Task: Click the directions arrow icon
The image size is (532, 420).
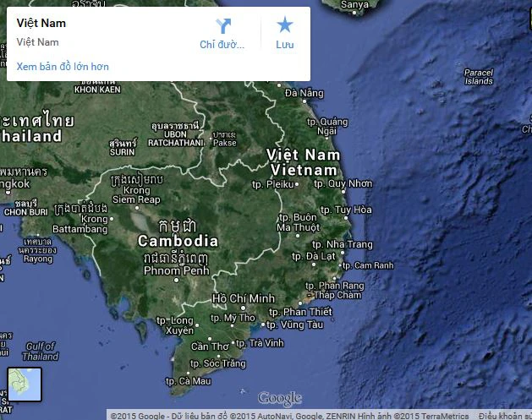Action: click(223, 26)
